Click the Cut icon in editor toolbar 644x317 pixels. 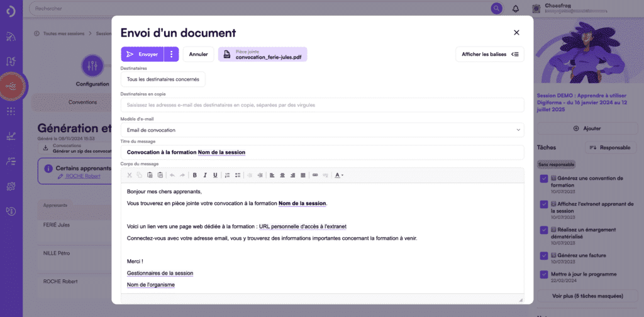[130, 175]
